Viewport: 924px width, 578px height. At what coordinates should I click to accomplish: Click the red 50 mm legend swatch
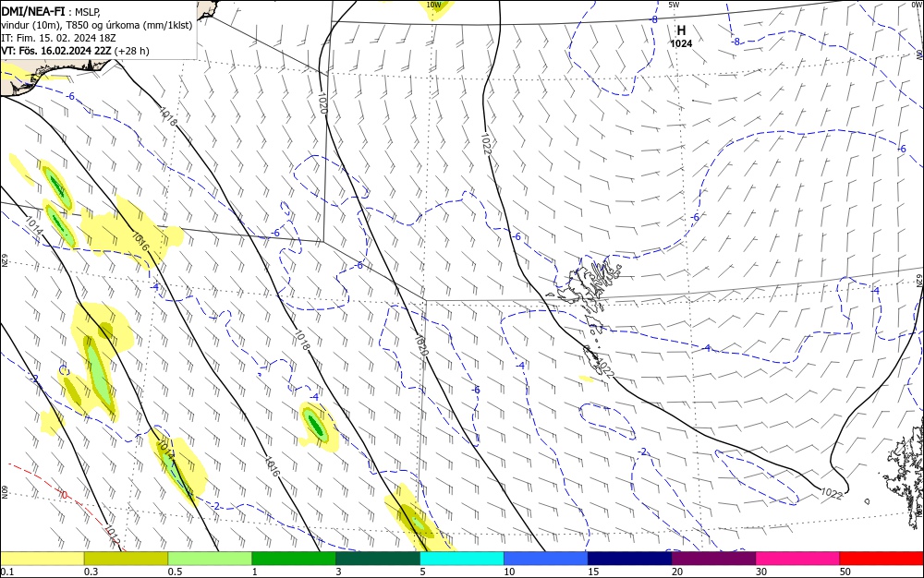(x=881, y=558)
